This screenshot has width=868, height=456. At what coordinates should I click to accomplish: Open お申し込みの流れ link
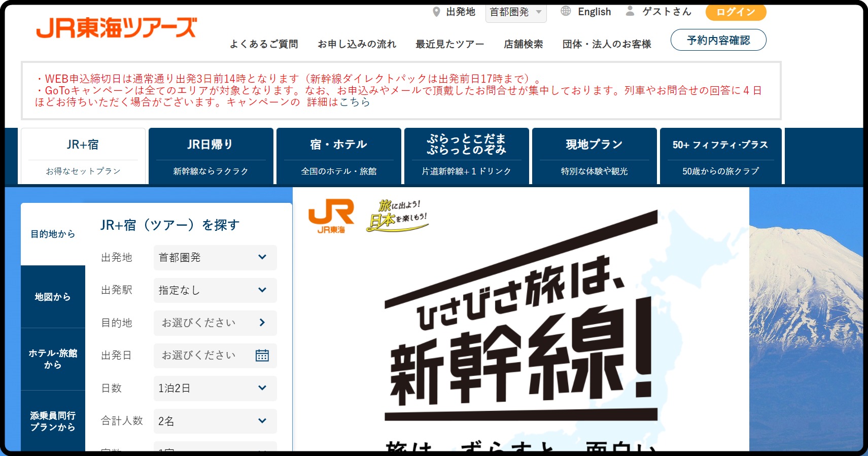(x=357, y=44)
